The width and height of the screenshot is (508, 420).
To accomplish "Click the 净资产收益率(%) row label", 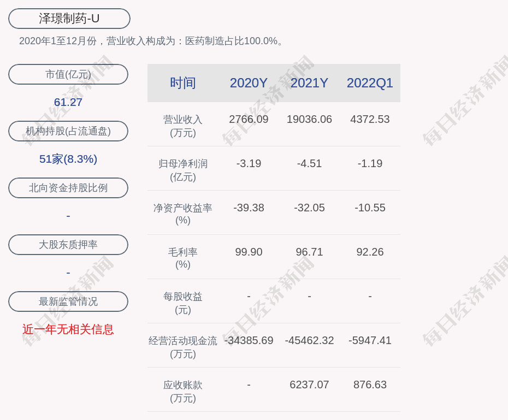I will (183, 214).
